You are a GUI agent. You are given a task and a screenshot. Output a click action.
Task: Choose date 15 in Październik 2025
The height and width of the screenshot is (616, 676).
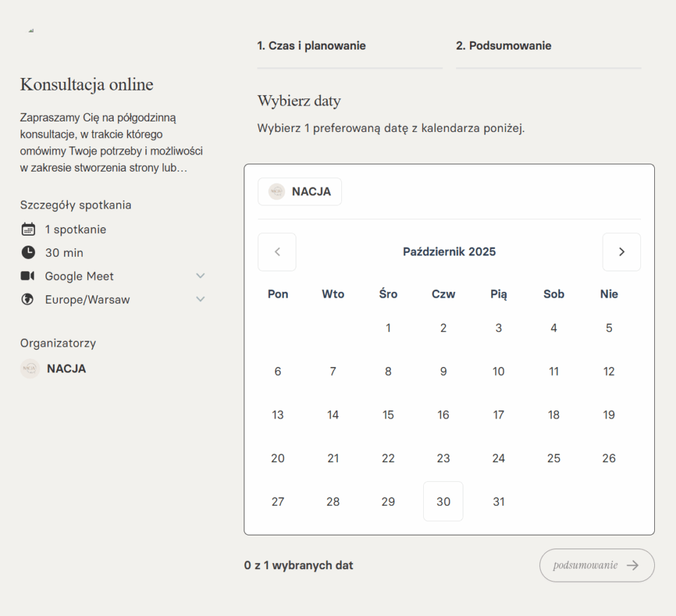(x=388, y=415)
